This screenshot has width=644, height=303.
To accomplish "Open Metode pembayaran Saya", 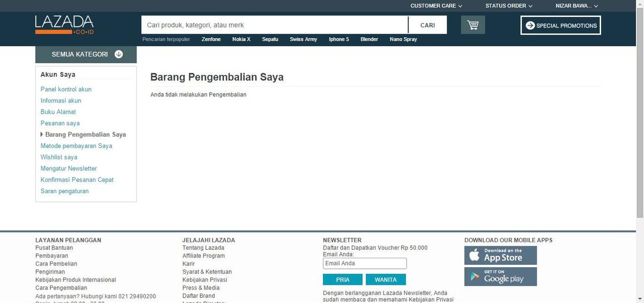I will (76, 146).
